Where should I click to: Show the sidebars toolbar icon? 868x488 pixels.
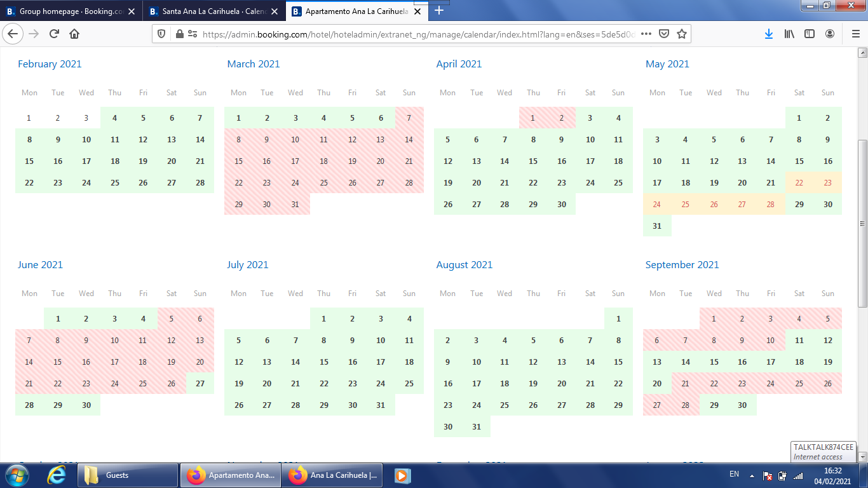(x=810, y=34)
